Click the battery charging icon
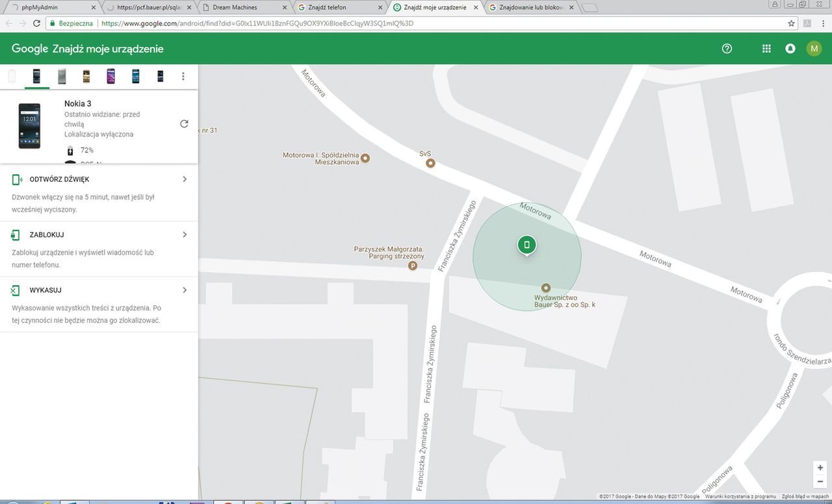832x504 pixels. (x=70, y=151)
